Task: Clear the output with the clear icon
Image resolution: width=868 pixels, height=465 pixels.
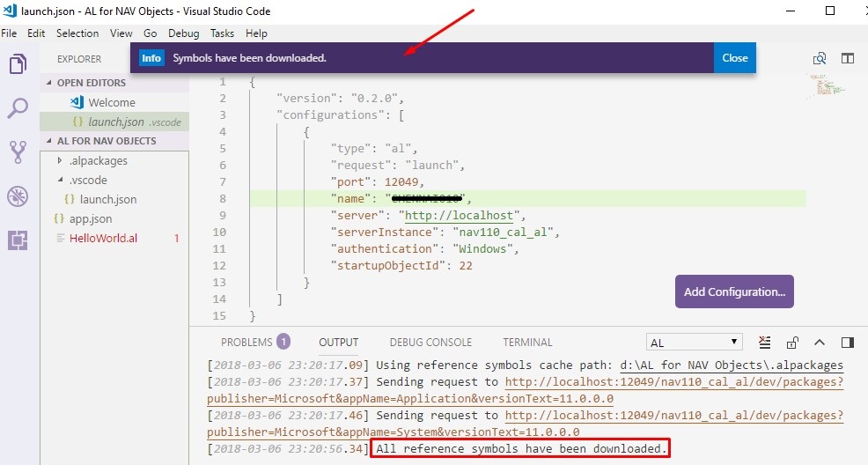Action: point(764,343)
